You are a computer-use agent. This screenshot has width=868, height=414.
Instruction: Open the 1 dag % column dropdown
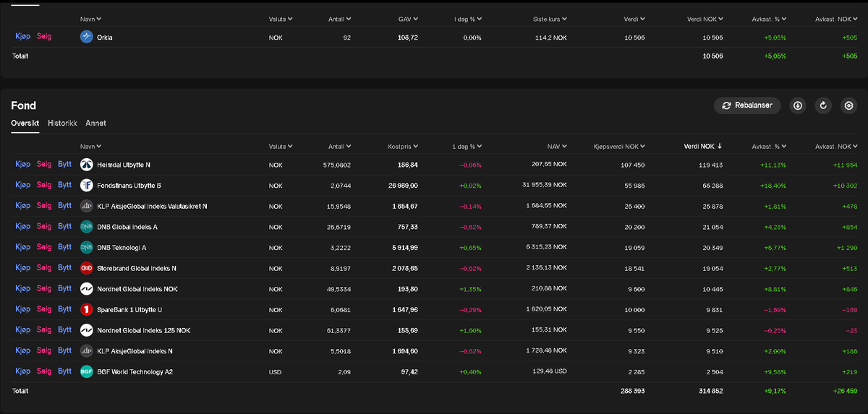[467, 146]
